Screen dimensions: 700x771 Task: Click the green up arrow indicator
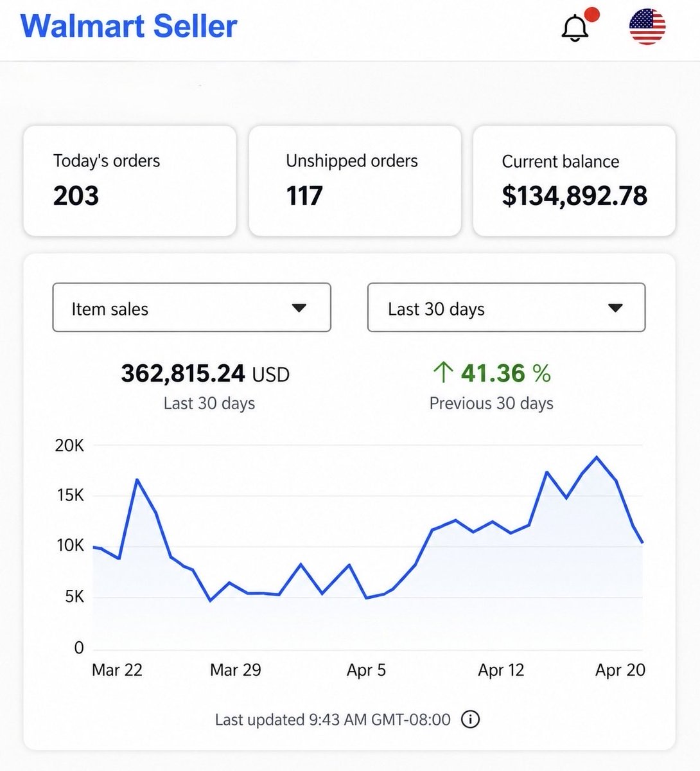(x=443, y=372)
